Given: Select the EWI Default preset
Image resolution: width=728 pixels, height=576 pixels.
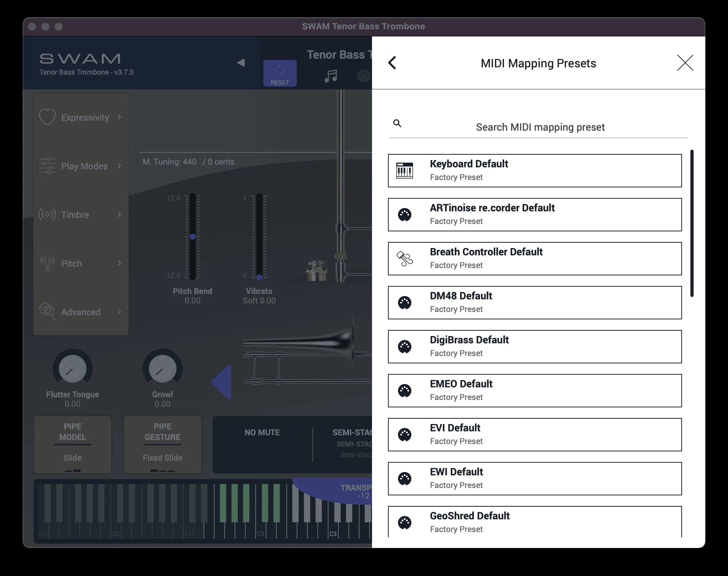Looking at the screenshot, I should 534,479.
